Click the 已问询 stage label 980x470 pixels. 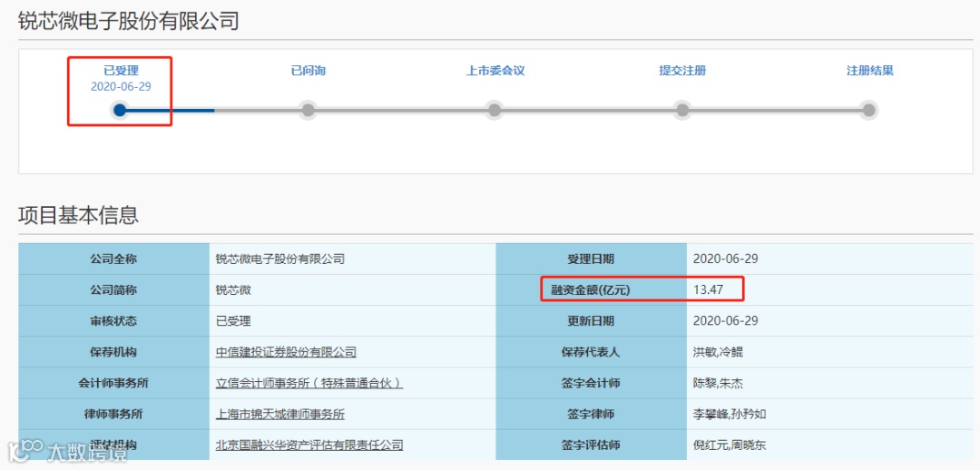click(309, 71)
